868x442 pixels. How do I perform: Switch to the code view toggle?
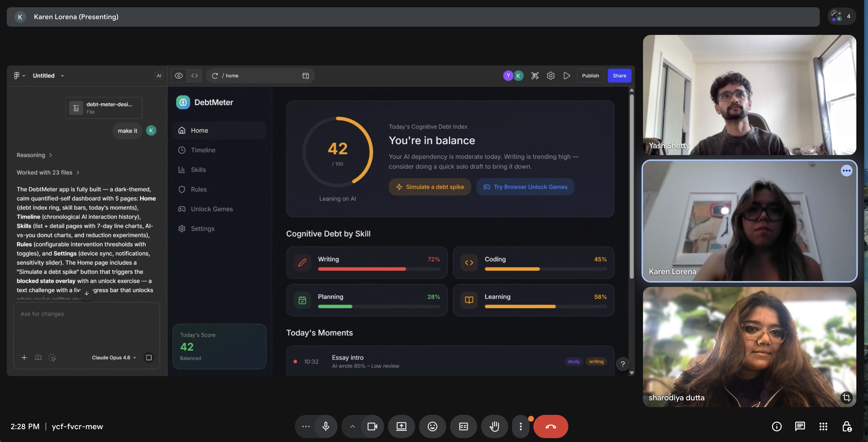(x=194, y=76)
